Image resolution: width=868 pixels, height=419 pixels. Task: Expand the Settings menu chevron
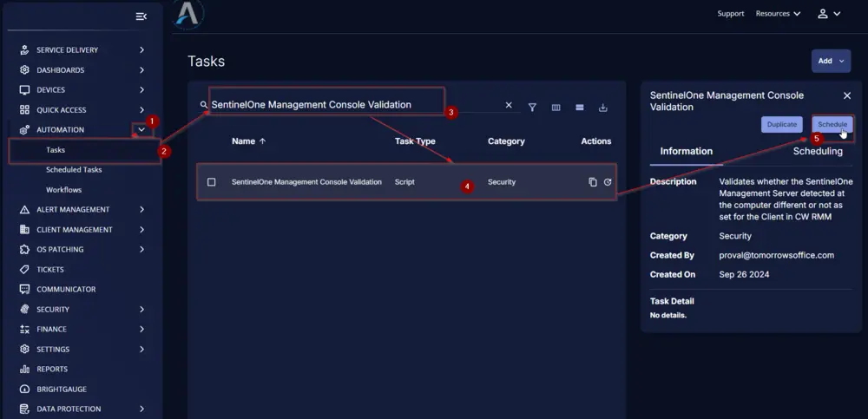(x=141, y=349)
